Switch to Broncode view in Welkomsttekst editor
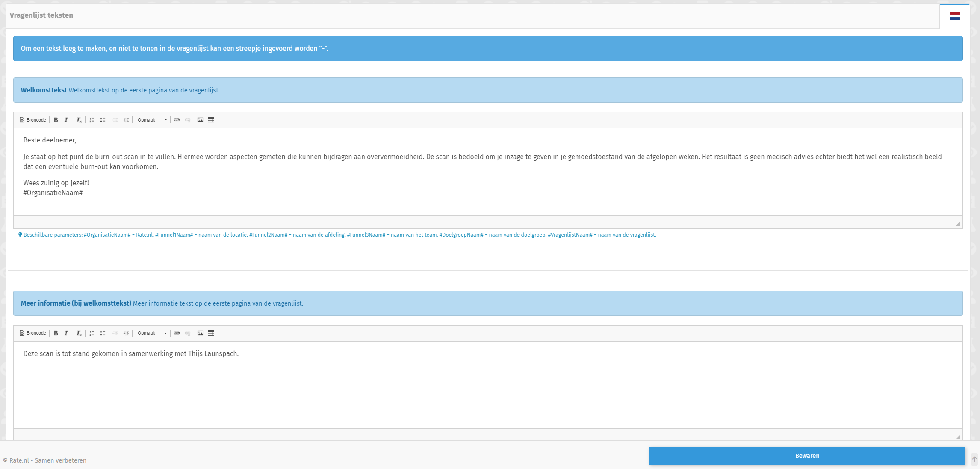The image size is (980, 469). [x=33, y=120]
